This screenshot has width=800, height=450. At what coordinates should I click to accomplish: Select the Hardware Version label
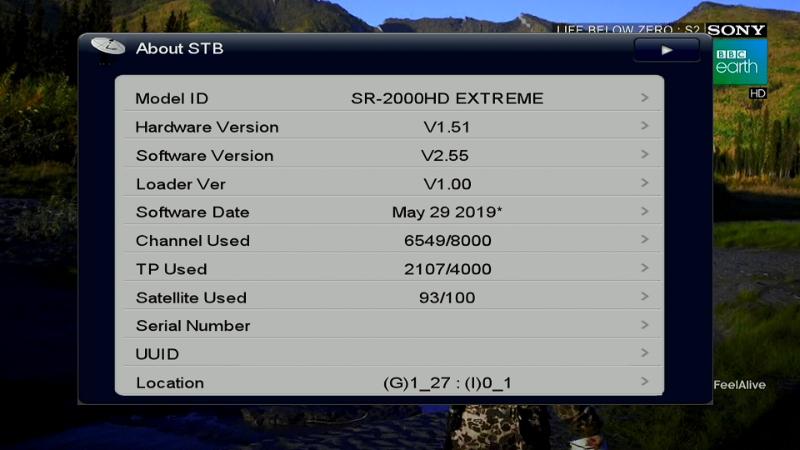coord(207,127)
